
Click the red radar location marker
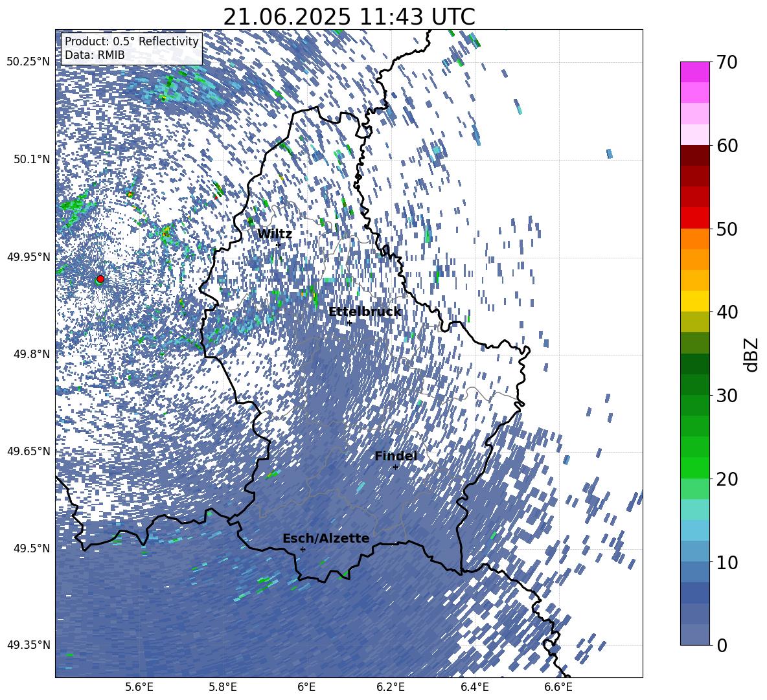click(100, 278)
